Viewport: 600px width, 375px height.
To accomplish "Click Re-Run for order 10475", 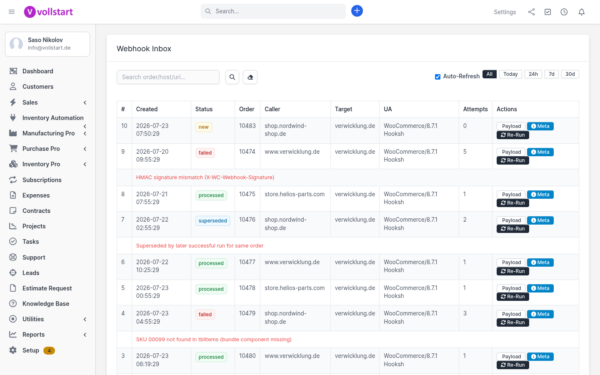I will tap(513, 203).
